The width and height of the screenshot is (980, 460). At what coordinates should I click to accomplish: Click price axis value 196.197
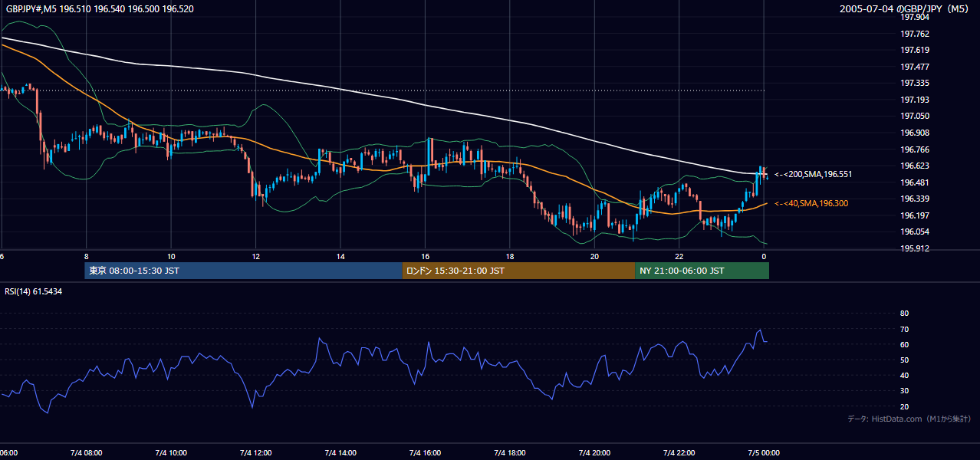click(x=914, y=215)
